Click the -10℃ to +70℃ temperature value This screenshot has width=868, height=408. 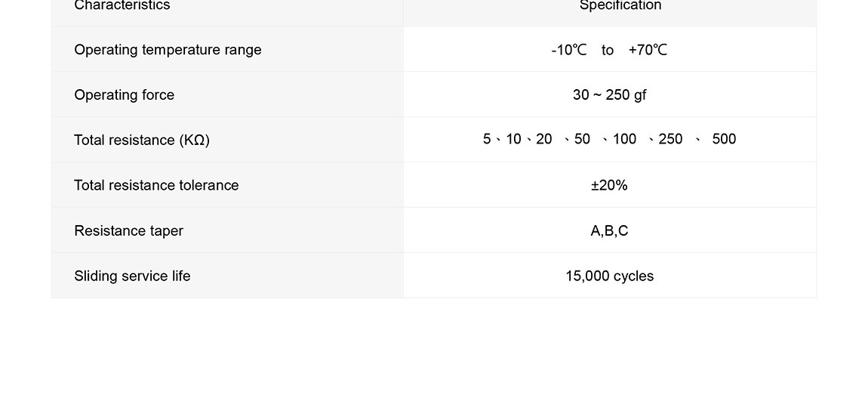[609, 50]
